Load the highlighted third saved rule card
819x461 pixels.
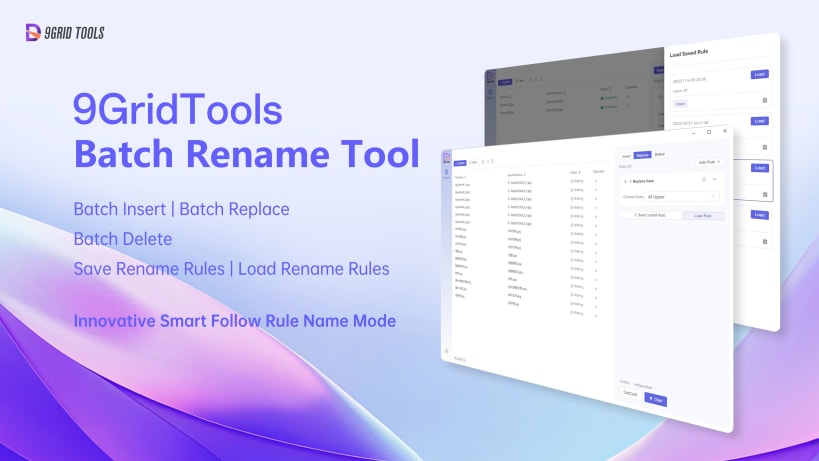pos(759,168)
